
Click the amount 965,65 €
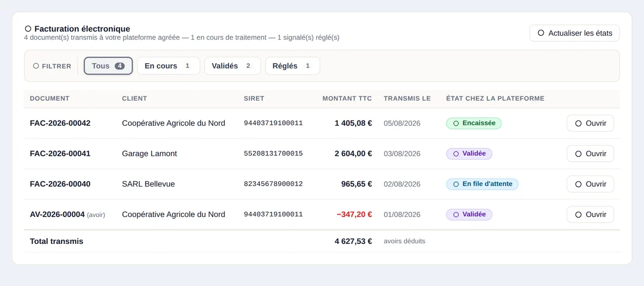coord(357,184)
